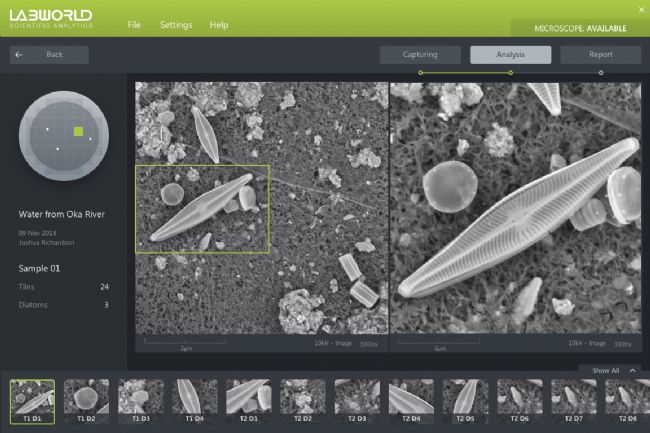Click the Report step marker on progress line

tap(600, 73)
